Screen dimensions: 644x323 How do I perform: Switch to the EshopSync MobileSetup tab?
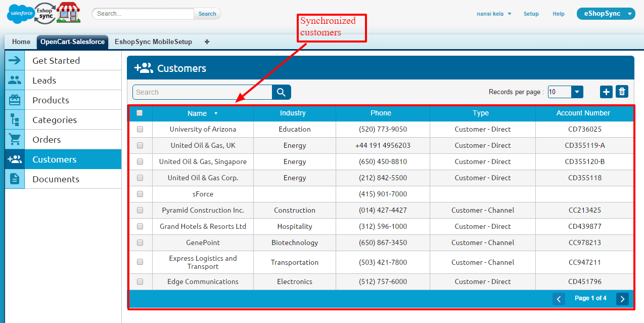coord(153,42)
